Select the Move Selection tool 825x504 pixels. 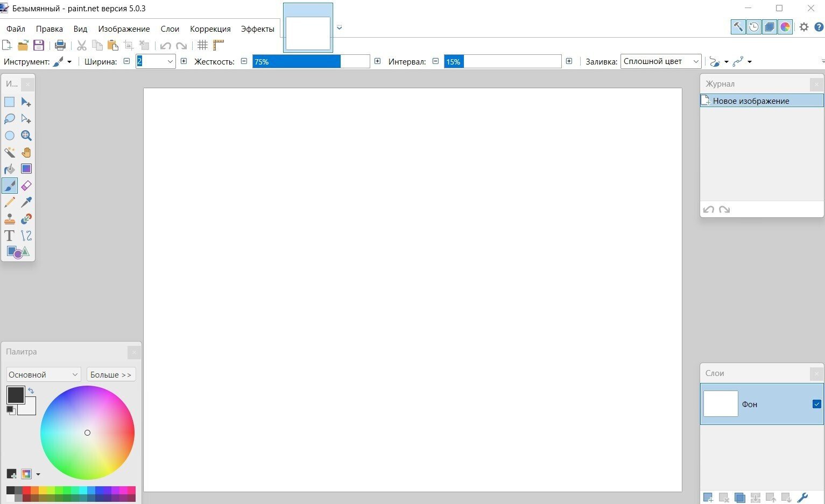26,119
